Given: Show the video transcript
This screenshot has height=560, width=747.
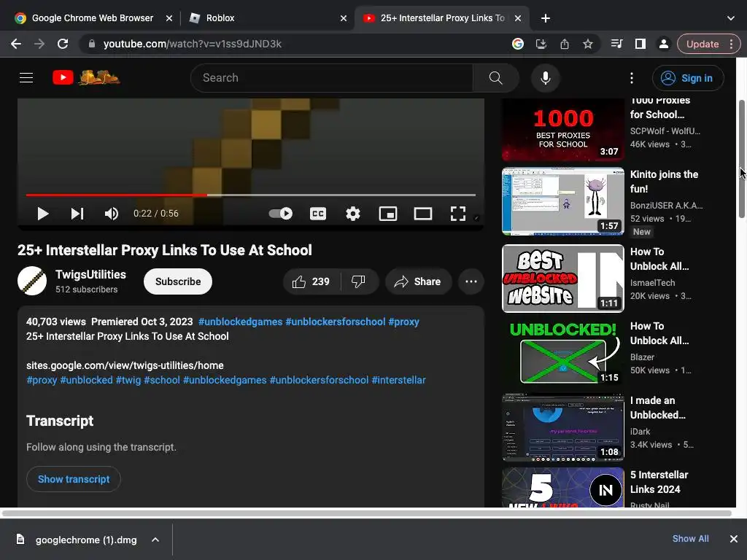Looking at the screenshot, I should click(x=74, y=479).
